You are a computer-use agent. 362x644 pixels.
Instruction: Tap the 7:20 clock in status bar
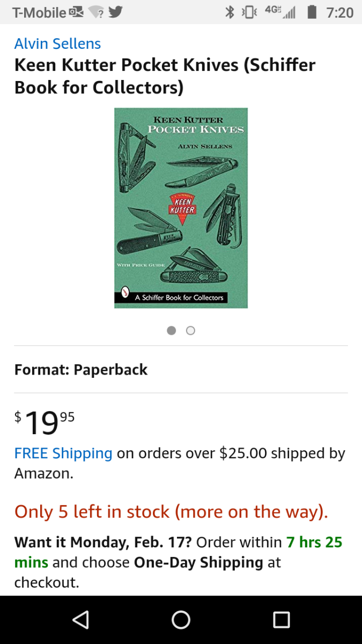coord(340,12)
